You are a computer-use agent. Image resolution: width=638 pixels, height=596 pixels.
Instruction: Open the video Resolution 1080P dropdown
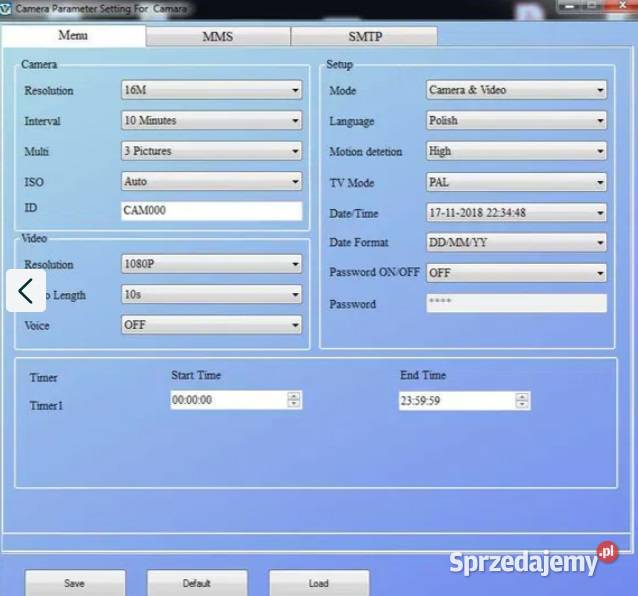point(211,265)
